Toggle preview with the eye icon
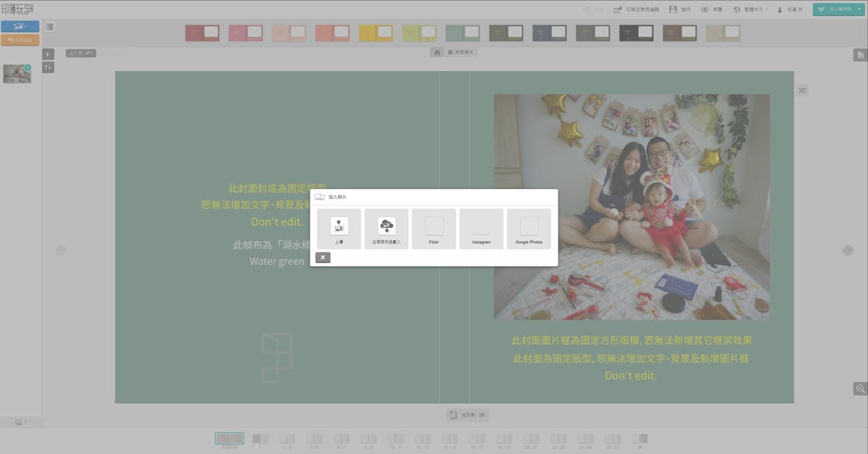The width and height of the screenshot is (868, 454). 705,9
